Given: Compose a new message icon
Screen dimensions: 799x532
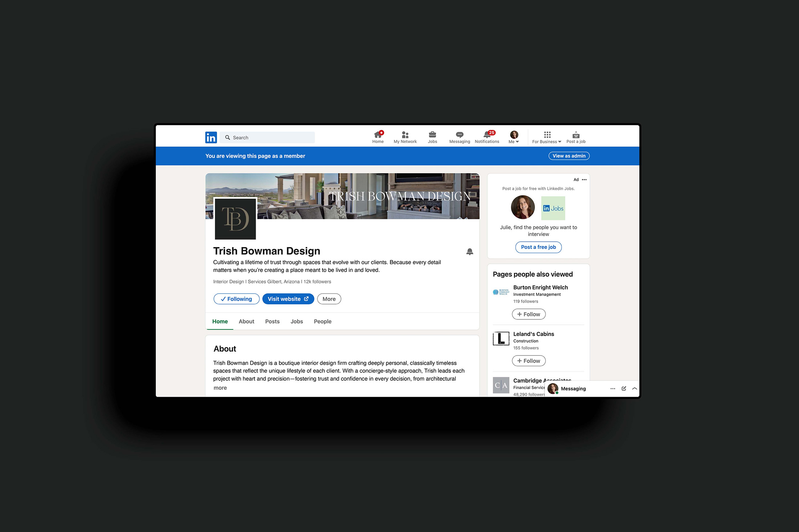Looking at the screenshot, I should point(624,389).
